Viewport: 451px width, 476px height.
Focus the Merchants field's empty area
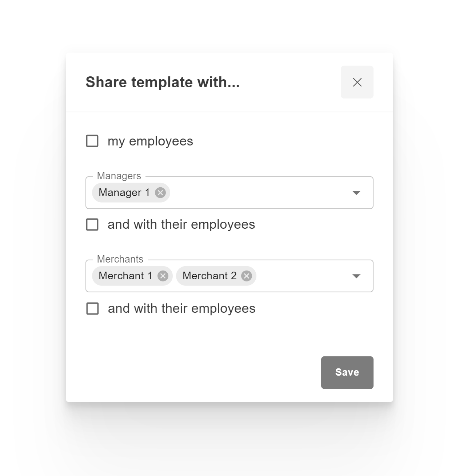302,276
